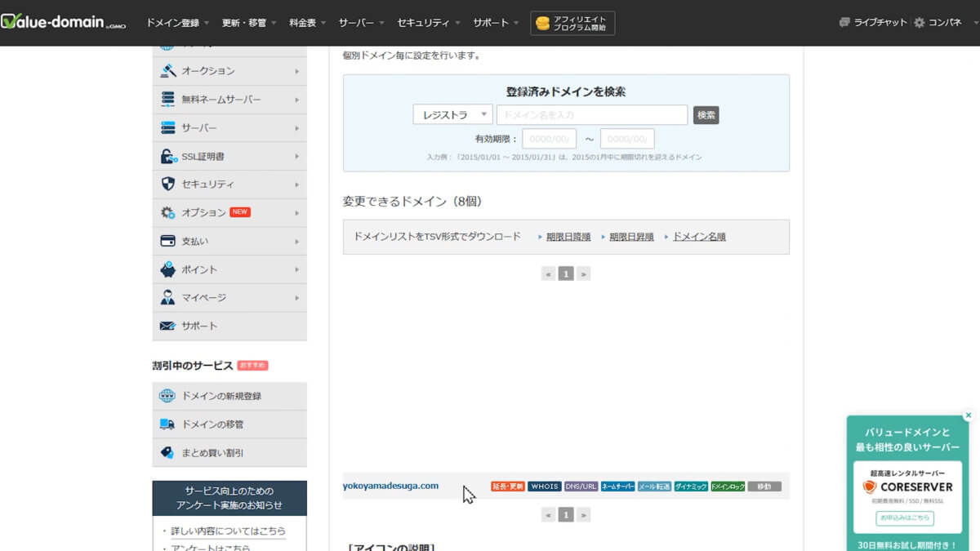980x551 pixels.
Task: Click the globe icon beside ドメインの新規登録
Action: coord(167,396)
